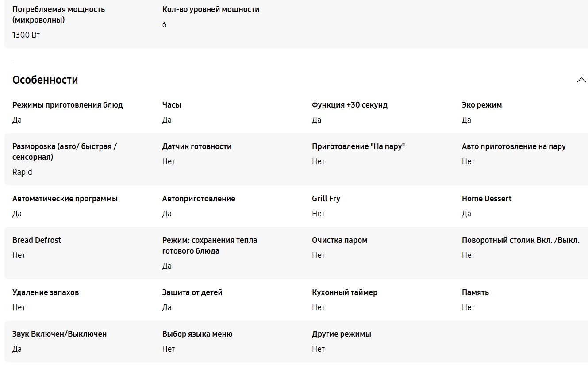Screen dimensions: 588x365
Task: Click the Приготовление "На пару" label
Action: pyautogui.click(x=358, y=146)
